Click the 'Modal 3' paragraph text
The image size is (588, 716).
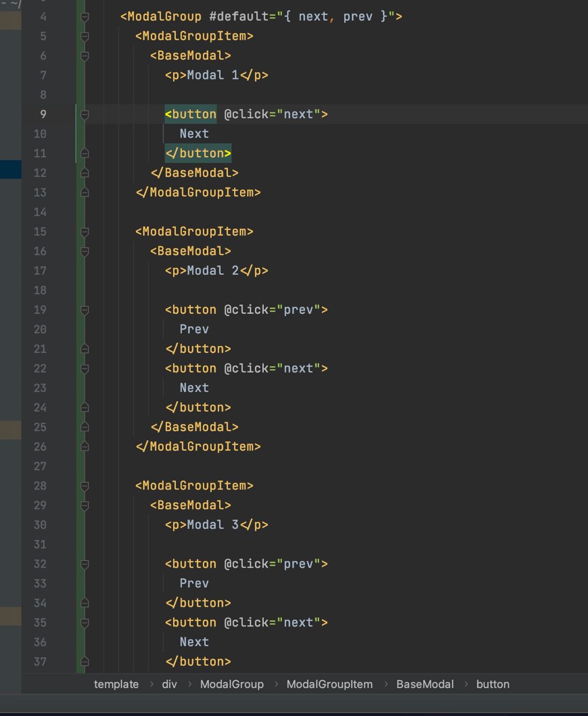tap(213, 525)
